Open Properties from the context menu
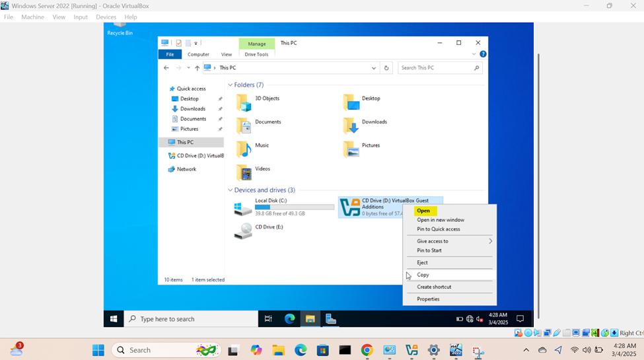This screenshot has height=360, width=644. (x=428, y=299)
